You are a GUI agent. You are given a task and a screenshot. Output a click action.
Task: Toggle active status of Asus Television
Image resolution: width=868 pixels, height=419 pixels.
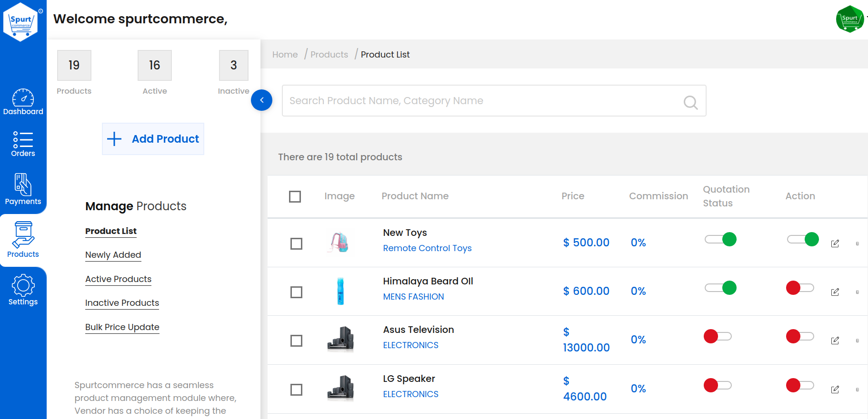pyautogui.click(x=800, y=336)
